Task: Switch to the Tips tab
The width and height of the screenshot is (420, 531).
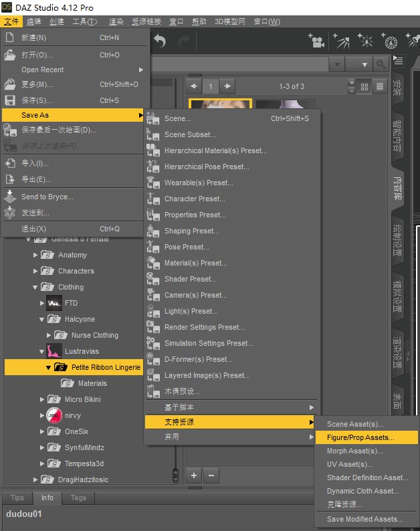Action: point(17,498)
